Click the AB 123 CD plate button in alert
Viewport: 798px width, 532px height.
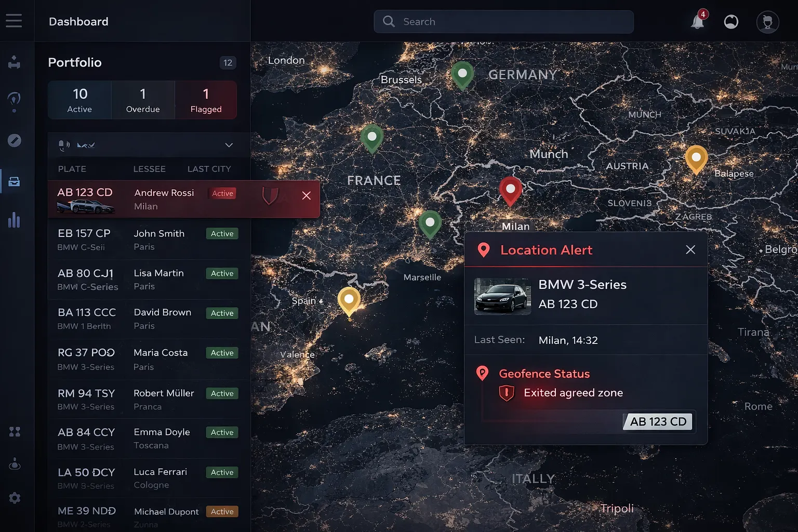[658, 422]
